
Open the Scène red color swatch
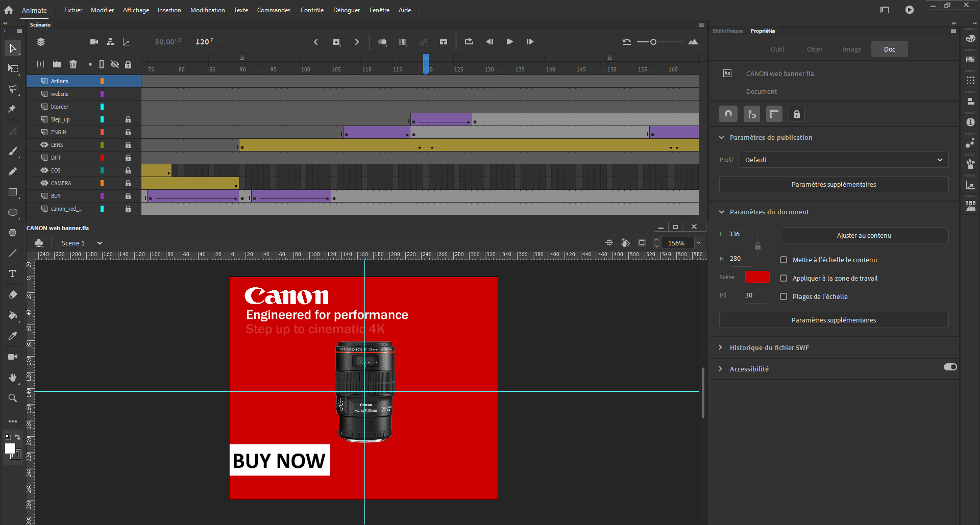(x=757, y=277)
